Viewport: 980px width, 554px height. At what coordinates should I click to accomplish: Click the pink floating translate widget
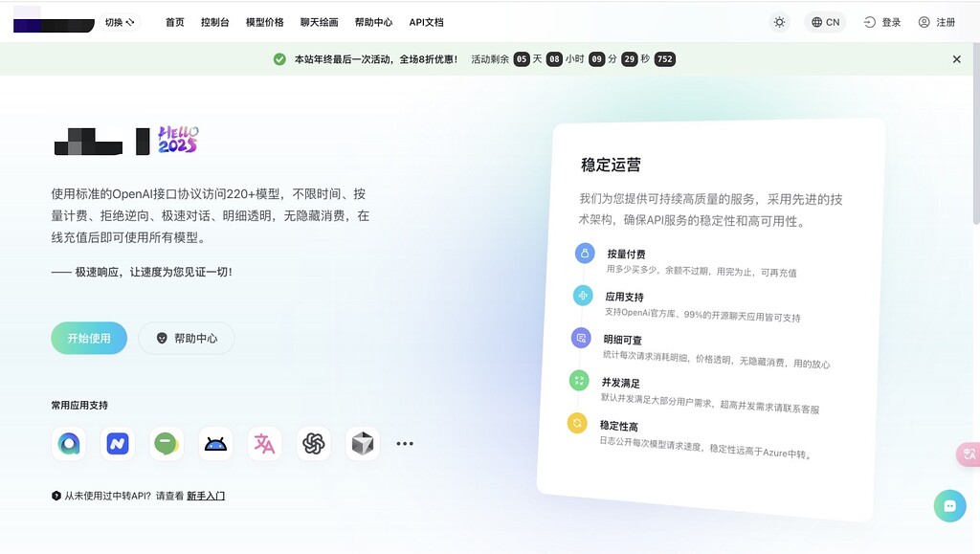tap(969, 454)
